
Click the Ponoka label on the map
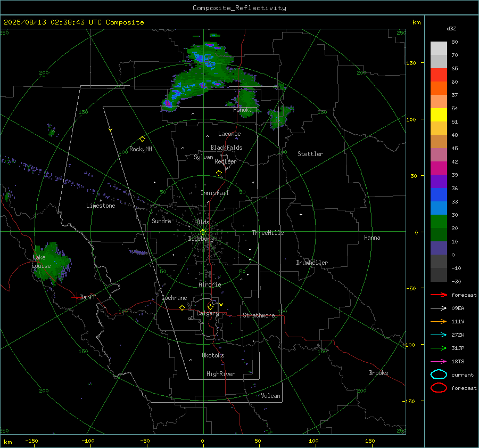pyautogui.click(x=243, y=110)
